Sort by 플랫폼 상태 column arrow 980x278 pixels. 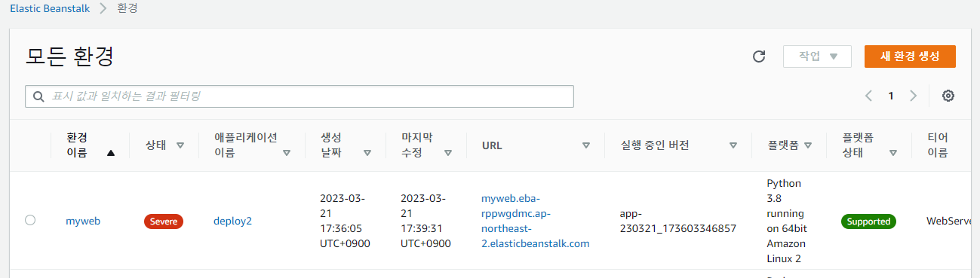click(893, 153)
